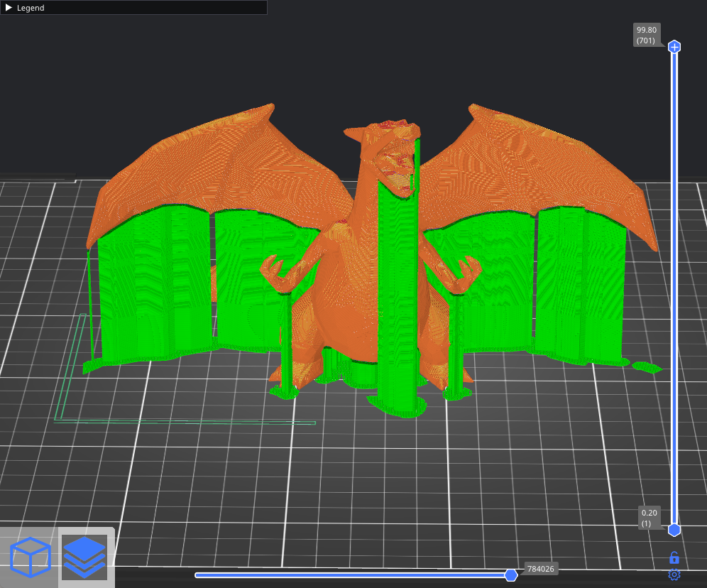Open the layer slider settings gear
707x588 pixels.
[674, 575]
